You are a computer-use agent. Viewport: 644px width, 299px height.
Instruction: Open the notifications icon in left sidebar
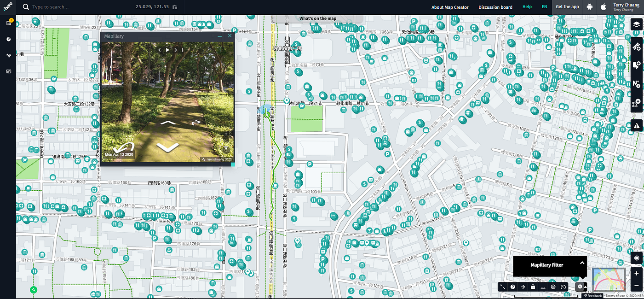(x=8, y=22)
